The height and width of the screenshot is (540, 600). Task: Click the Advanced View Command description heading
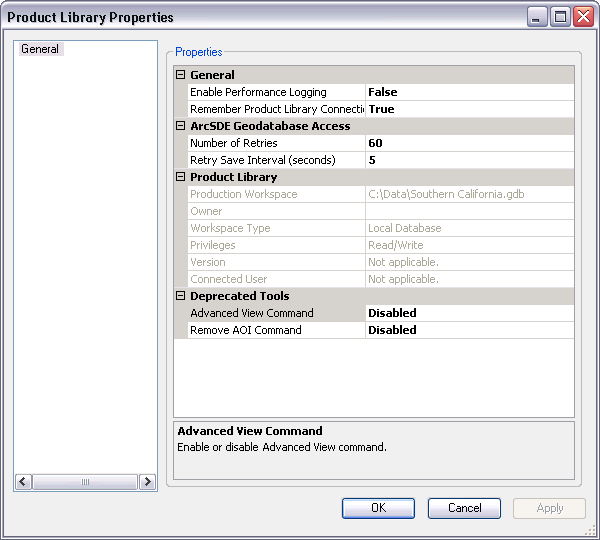pyautogui.click(x=250, y=431)
